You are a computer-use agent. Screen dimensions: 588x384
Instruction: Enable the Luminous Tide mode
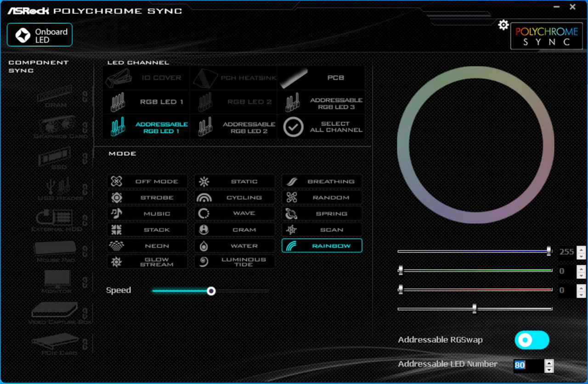234,262
